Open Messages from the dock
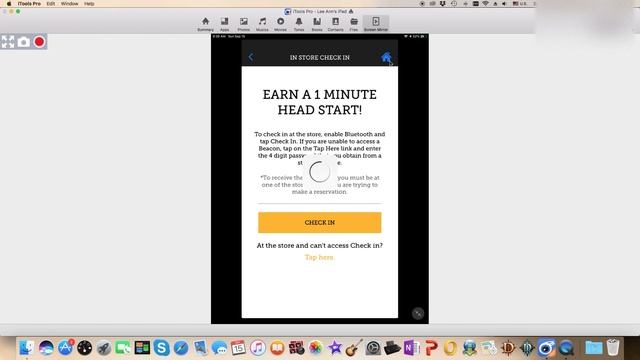640x360 pixels. click(220, 348)
